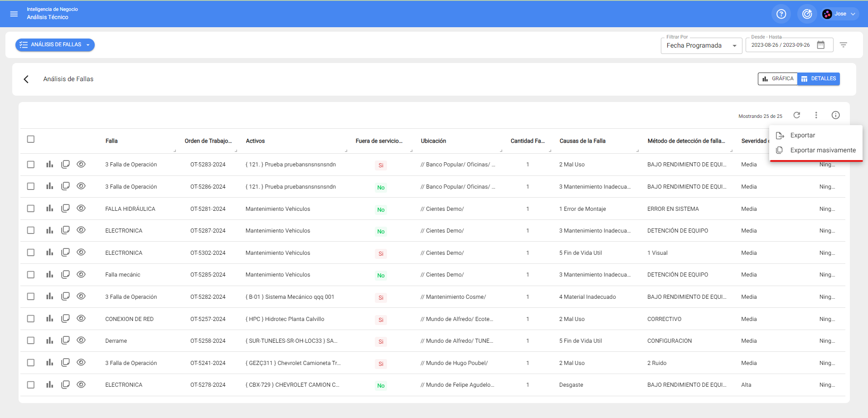Switch to the DETALLES view
The width and height of the screenshot is (868, 418).
pos(819,79)
